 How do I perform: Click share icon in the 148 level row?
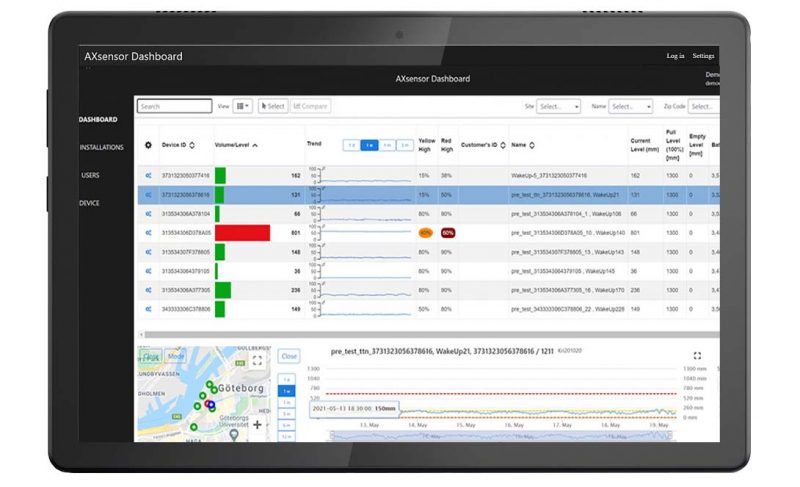coord(148,252)
